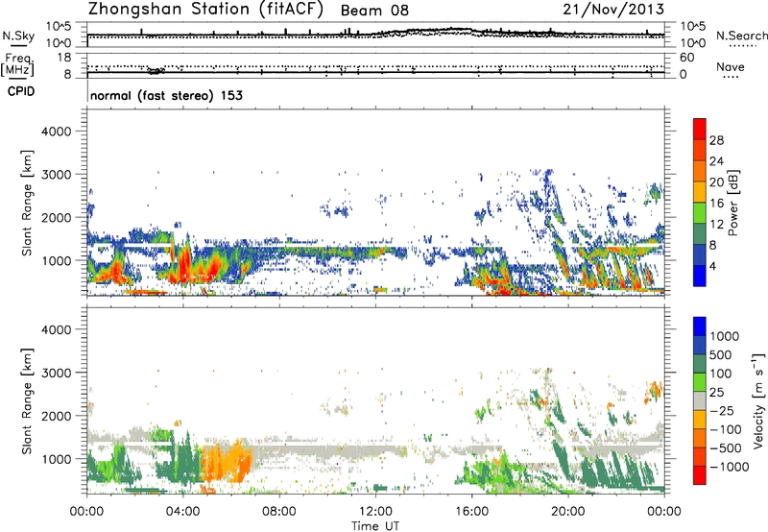This screenshot has height=532, width=768.
Task: Select the gray -25 to 25 velocity segment
Action: coord(700,400)
